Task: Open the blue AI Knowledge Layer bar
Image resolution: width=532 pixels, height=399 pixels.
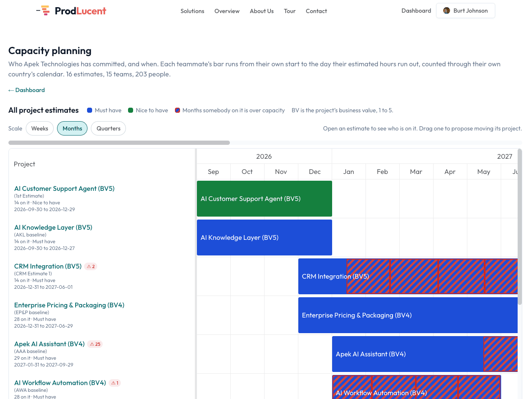Action: pos(265,238)
